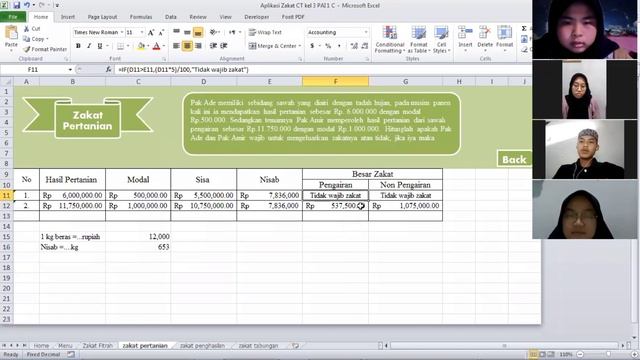The height and width of the screenshot is (360, 640).
Task: Toggle top align for cells
Action: pyautogui.click(x=176, y=32)
